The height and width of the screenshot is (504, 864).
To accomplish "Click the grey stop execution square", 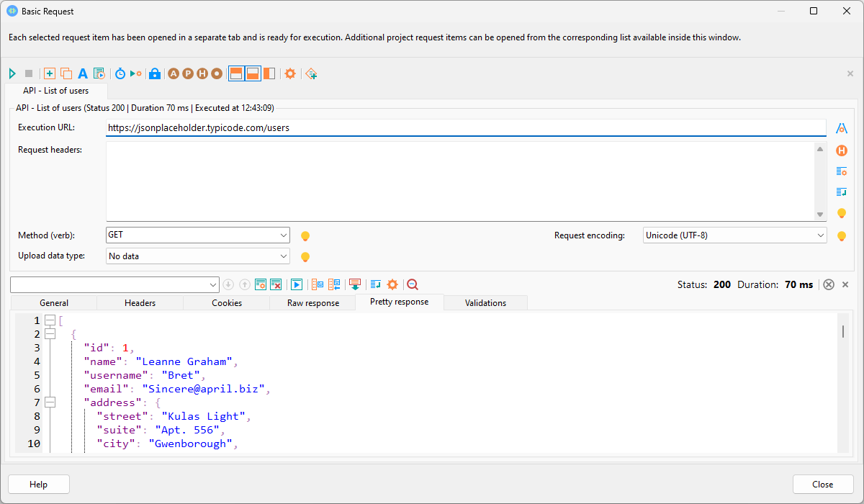I will point(29,73).
